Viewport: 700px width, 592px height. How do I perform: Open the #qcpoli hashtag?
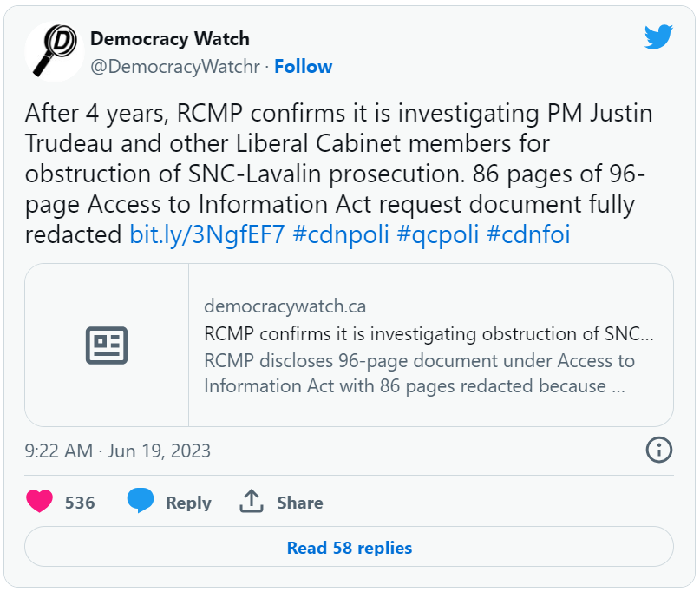click(x=438, y=234)
